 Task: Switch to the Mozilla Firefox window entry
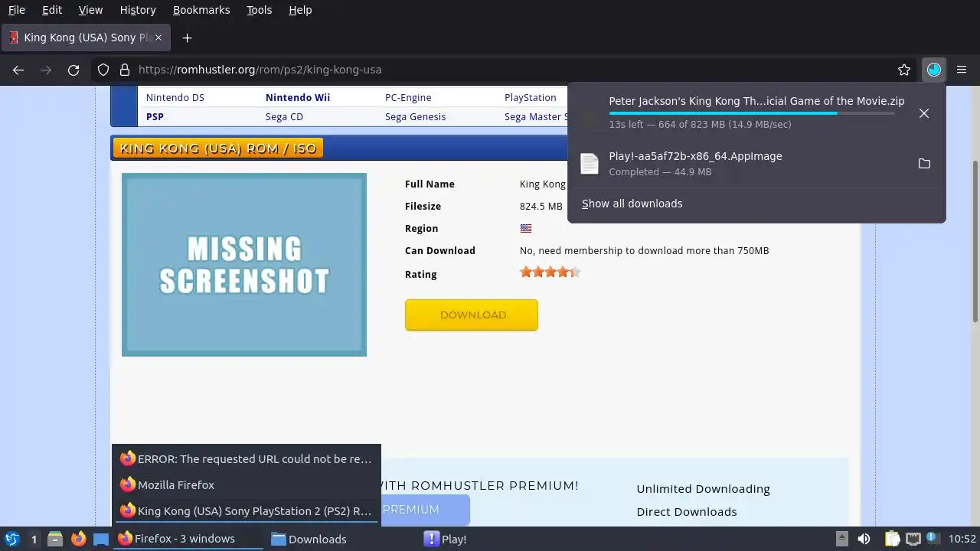[247, 485]
